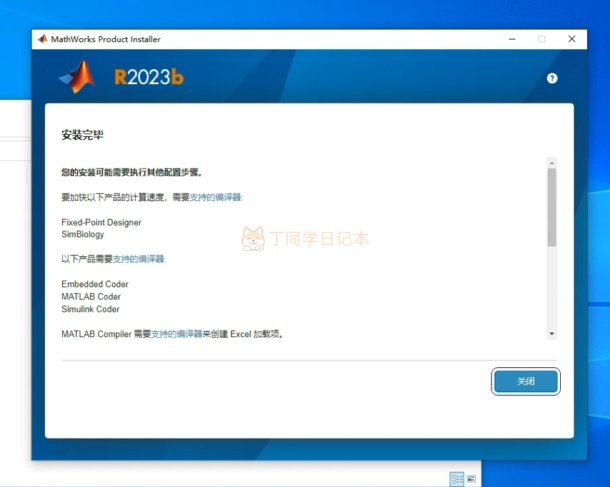Click the details view icon in background window
This screenshot has width=610, height=487.
click(x=457, y=478)
